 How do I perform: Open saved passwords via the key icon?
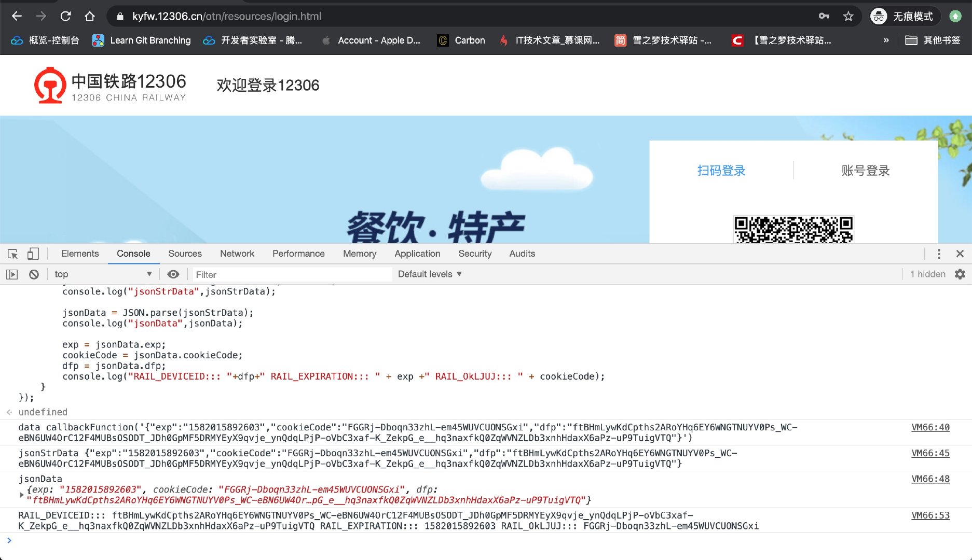point(824,16)
